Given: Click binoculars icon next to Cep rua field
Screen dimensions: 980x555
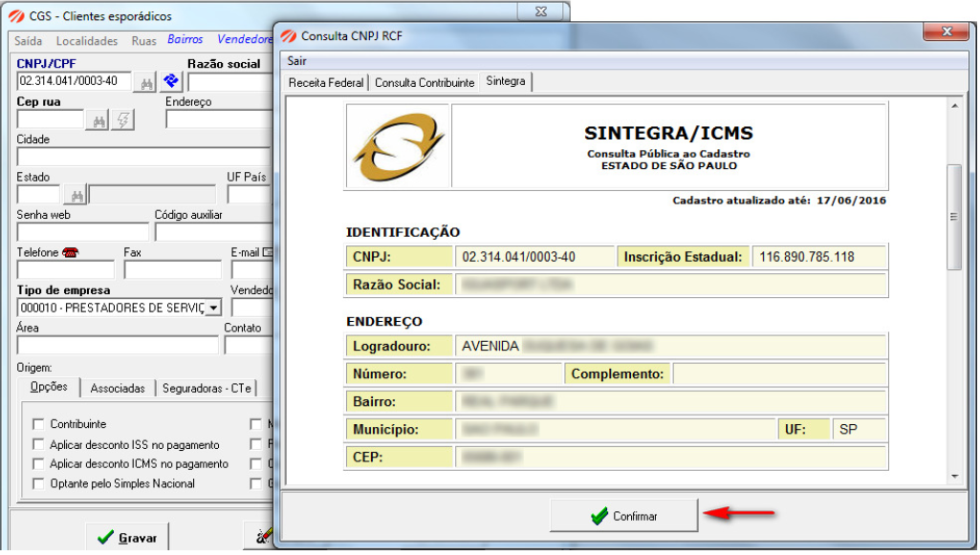Looking at the screenshot, I should (x=98, y=119).
